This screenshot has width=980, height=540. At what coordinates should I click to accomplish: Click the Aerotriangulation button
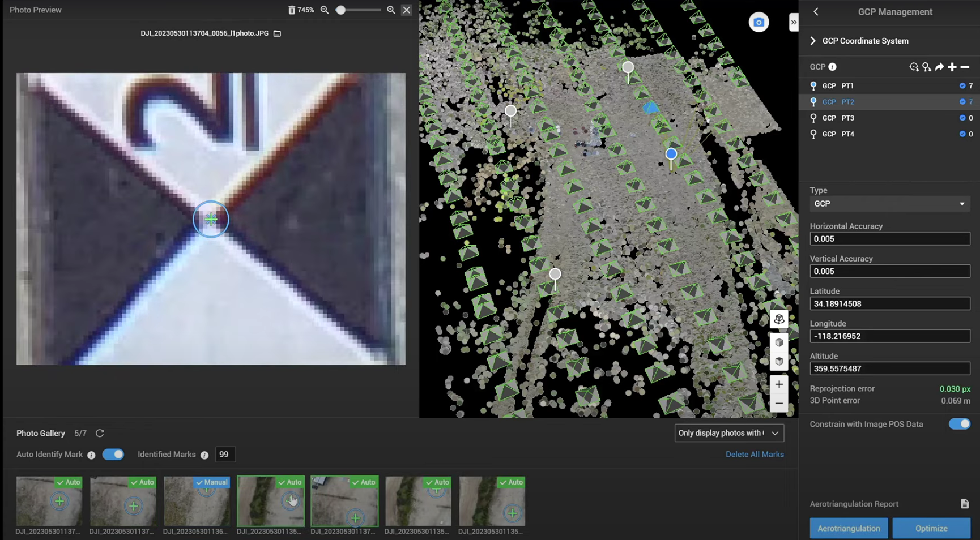(849, 528)
